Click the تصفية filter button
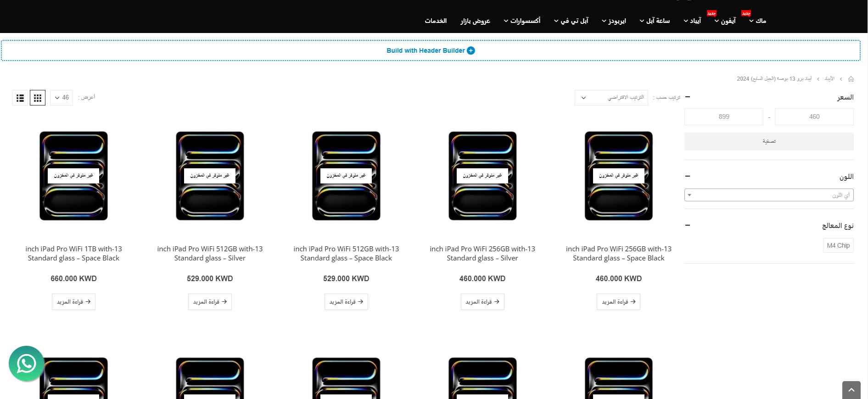The image size is (868, 399). (x=769, y=141)
